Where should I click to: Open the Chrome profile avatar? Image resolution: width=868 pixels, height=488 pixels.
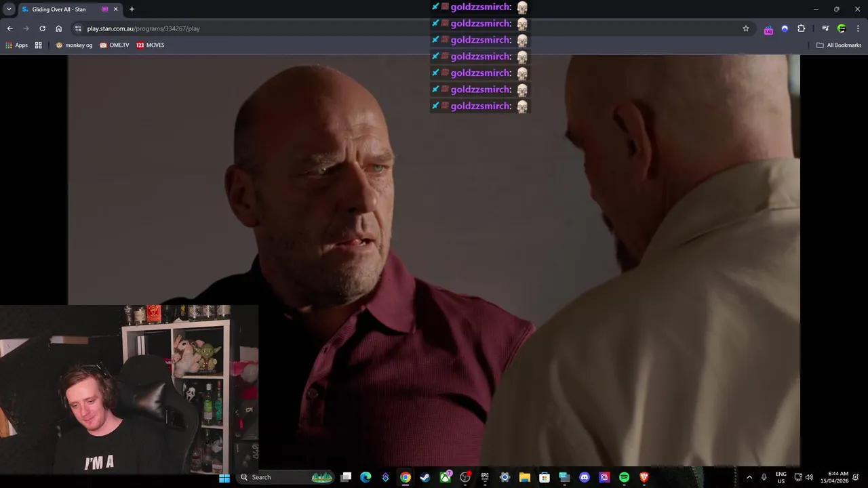842,28
